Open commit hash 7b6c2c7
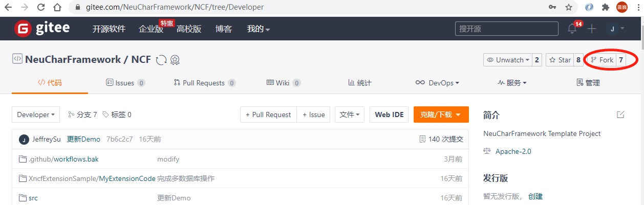644x205 pixels. [119, 139]
